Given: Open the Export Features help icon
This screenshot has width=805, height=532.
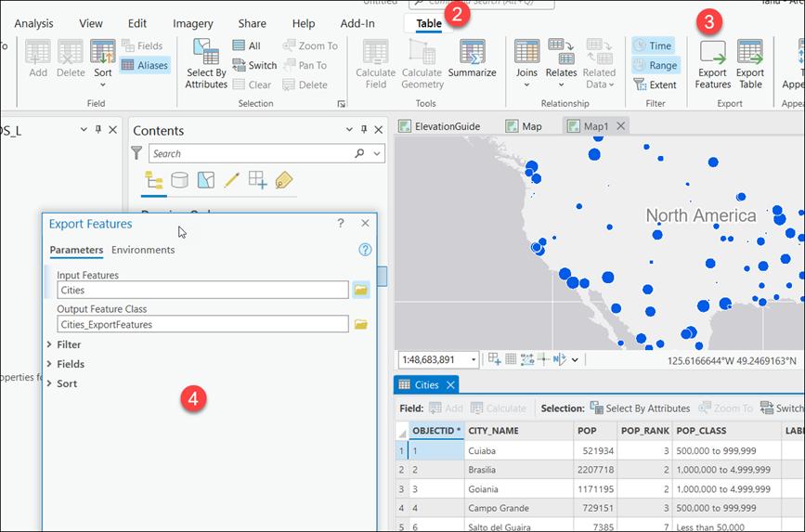Looking at the screenshot, I should coord(365,250).
